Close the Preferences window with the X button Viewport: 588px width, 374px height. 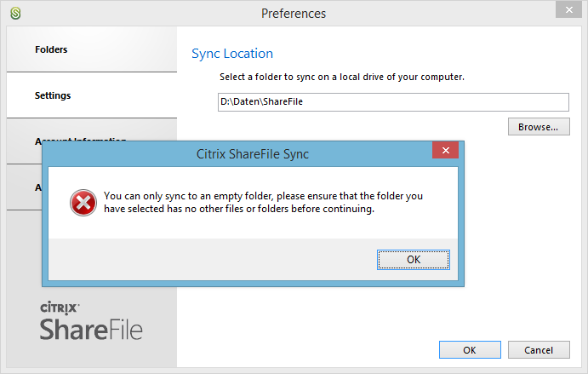point(569,9)
